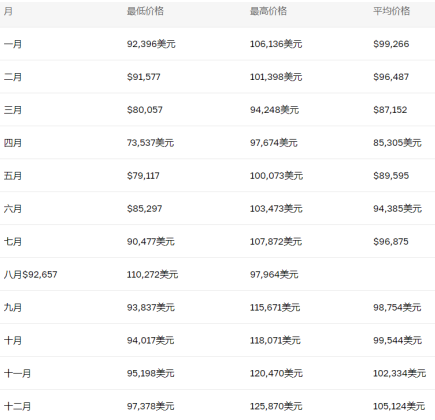Click November's average price 102,334美元

400,373
